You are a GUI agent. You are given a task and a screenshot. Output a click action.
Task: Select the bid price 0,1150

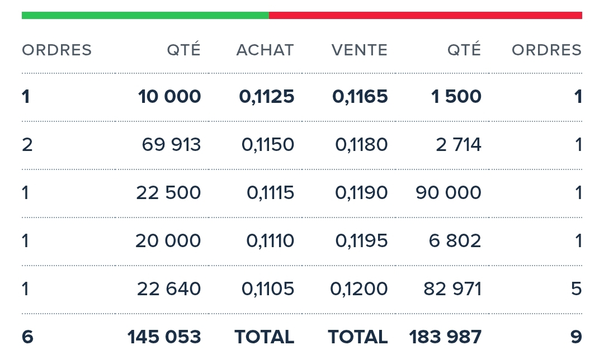tap(268, 145)
